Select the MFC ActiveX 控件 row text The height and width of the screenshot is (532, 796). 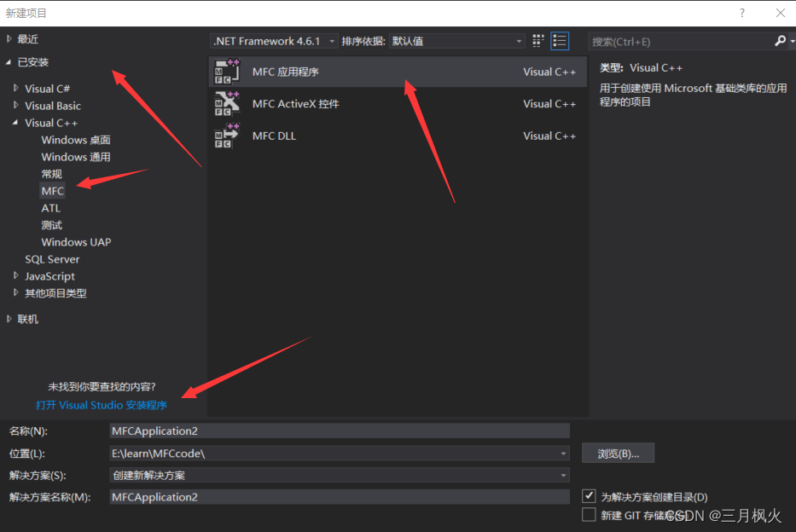tap(295, 104)
